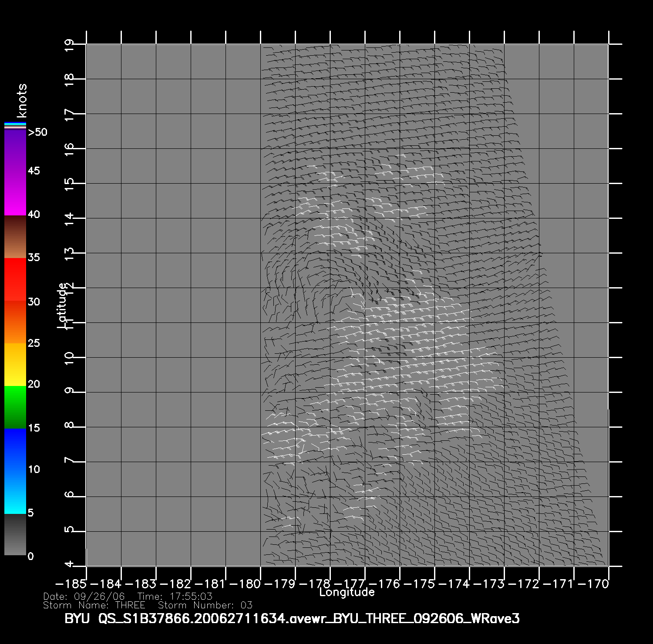Click the red 30-35 knots color band
Image resolution: width=653 pixels, height=644 pixels.
(15, 279)
